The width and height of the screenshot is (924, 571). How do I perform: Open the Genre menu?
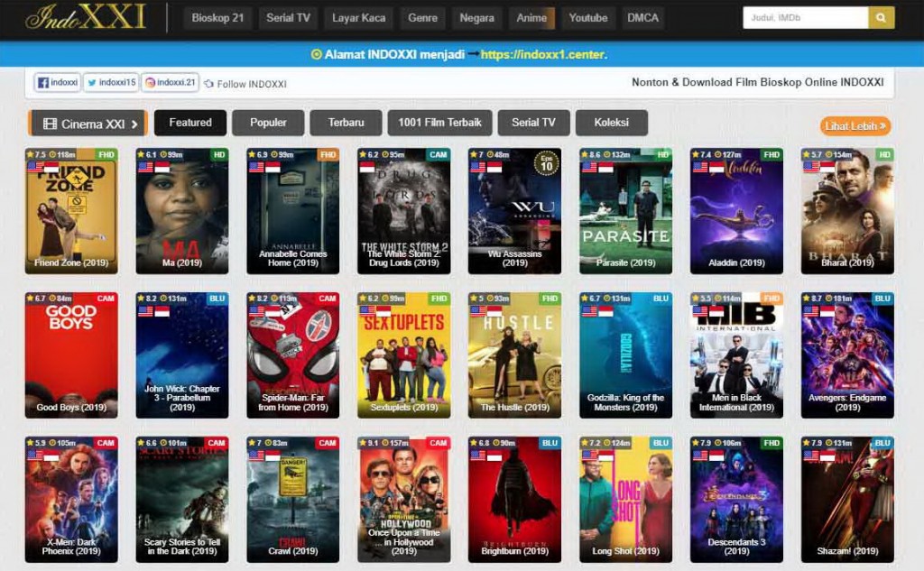(x=422, y=18)
